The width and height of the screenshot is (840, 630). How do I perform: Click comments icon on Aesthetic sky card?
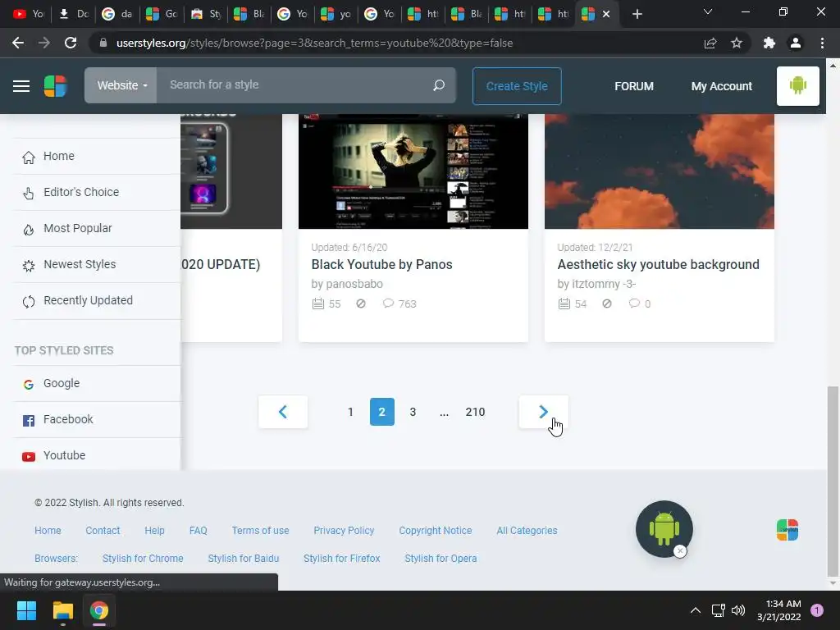pyautogui.click(x=634, y=304)
